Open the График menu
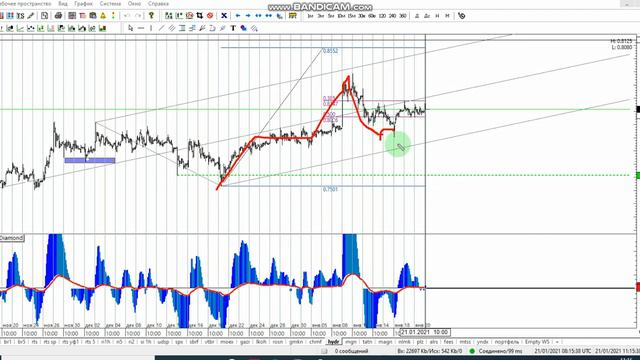 tap(83, 4)
